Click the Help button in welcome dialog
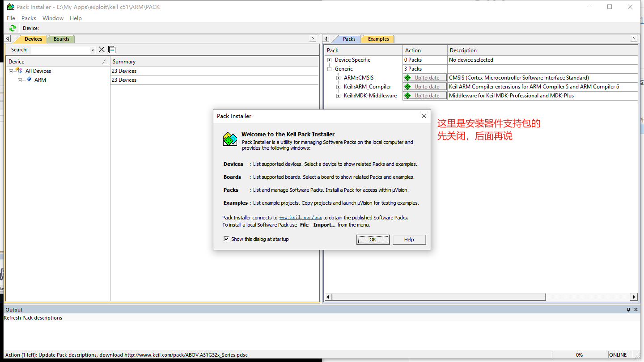The image size is (644, 362). point(409,240)
